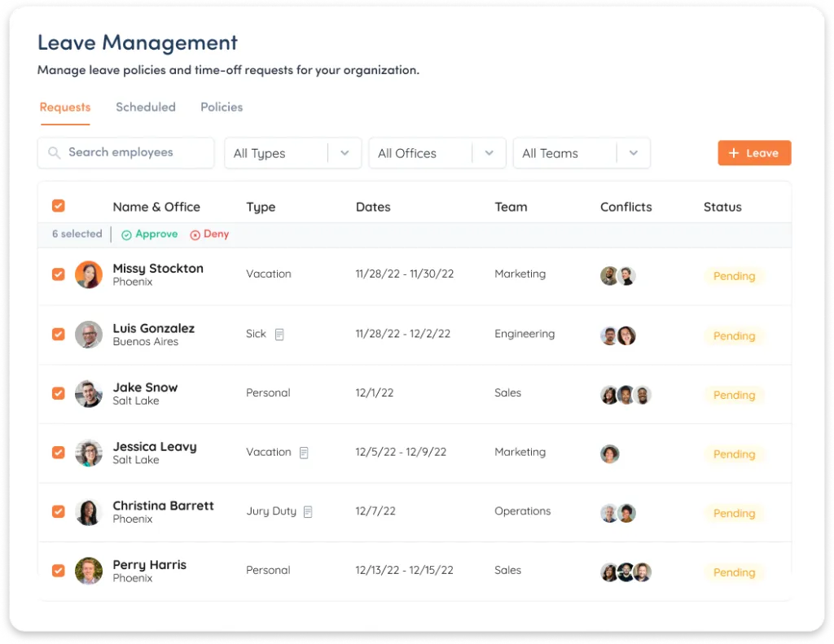Click Luis Gonzalez's Pending status badge
The height and width of the screenshot is (644, 834).
(x=734, y=336)
